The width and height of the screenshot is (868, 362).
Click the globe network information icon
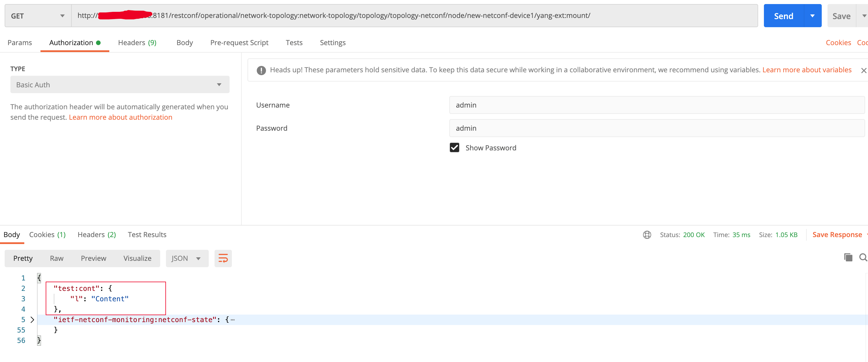coord(647,234)
